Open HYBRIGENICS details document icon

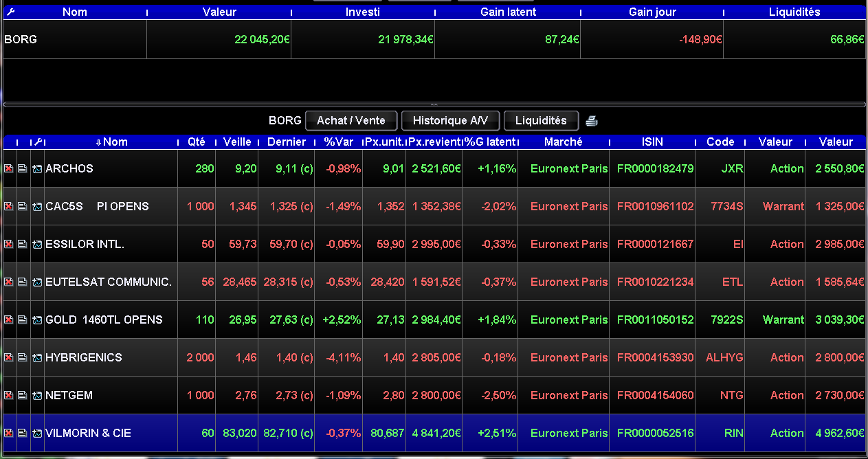(x=23, y=357)
